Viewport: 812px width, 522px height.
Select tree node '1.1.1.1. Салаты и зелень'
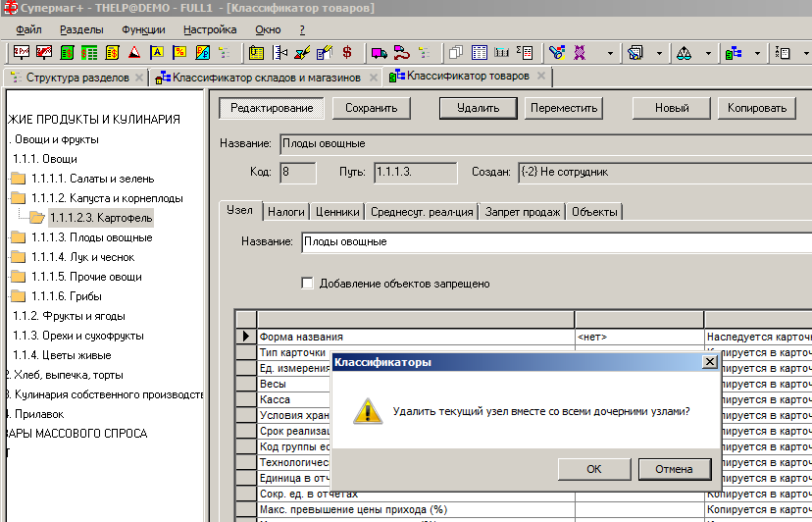tap(93, 179)
